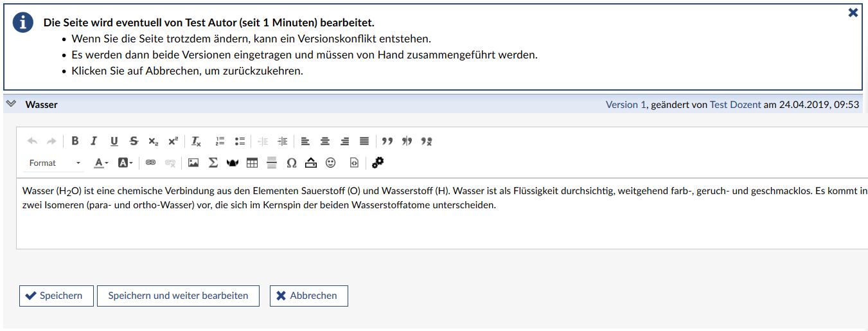The height and width of the screenshot is (331, 868).
Task: Insert a numbered list
Action: 220,141
